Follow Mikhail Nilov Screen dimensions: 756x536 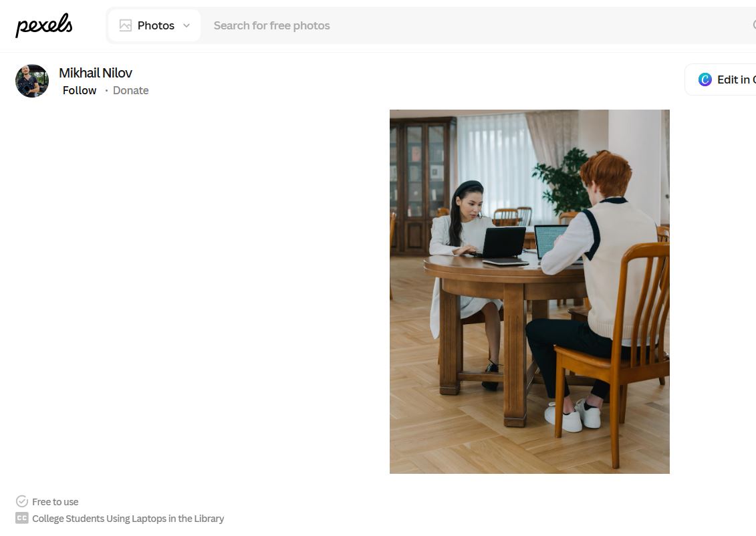80,91
